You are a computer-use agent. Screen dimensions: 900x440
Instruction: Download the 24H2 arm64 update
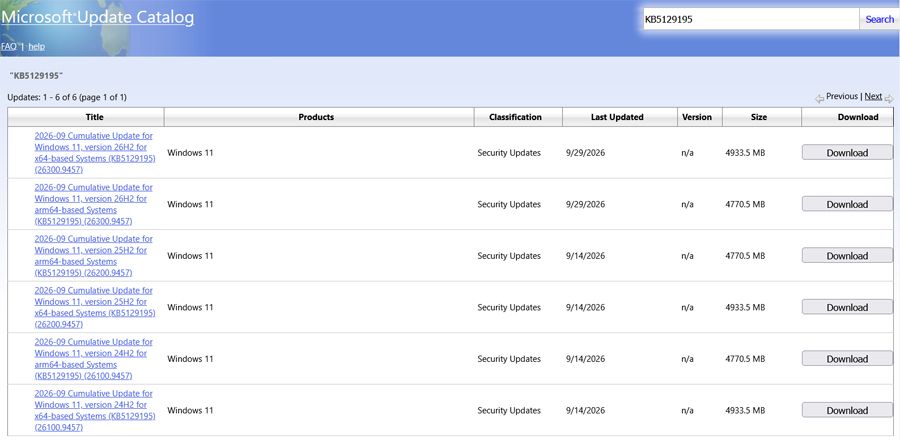point(847,359)
